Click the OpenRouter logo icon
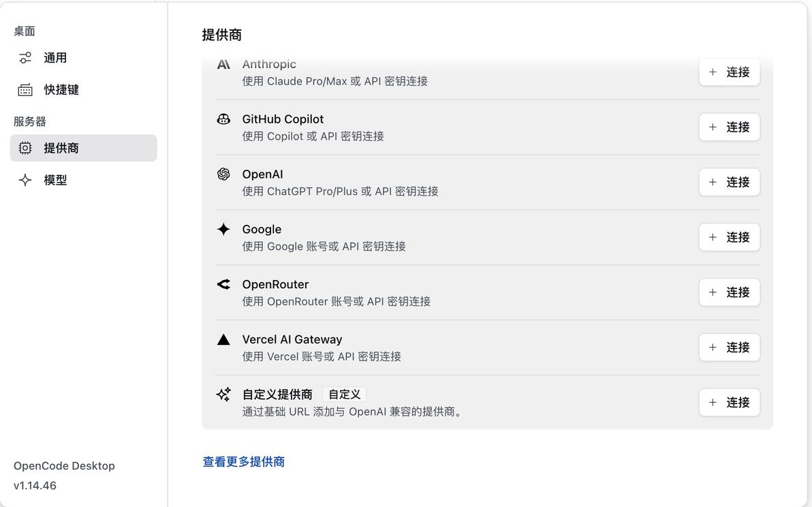812x507 pixels. [x=223, y=284]
